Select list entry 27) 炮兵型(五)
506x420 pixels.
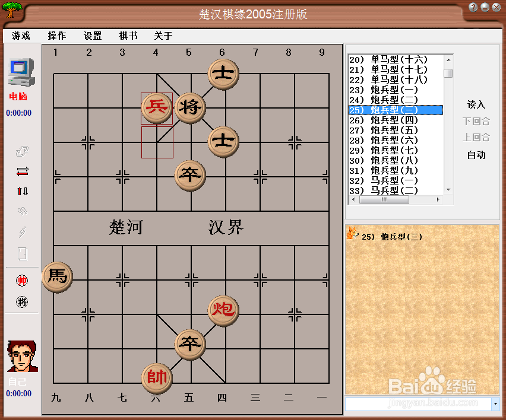[x=396, y=130]
